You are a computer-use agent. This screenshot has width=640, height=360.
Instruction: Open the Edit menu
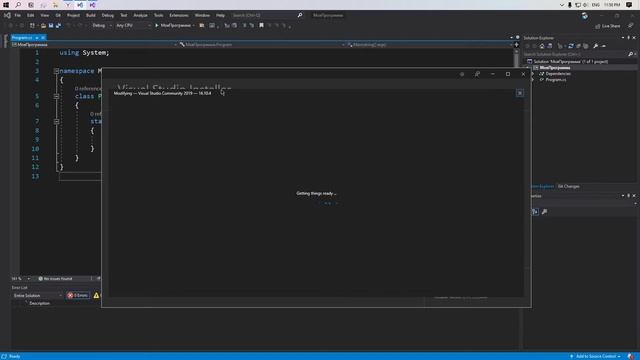click(x=31, y=15)
